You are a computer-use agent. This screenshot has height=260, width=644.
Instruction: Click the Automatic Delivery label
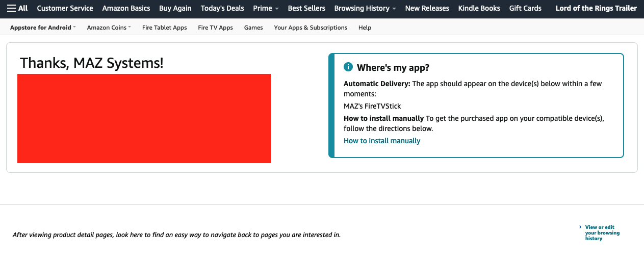[377, 84]
